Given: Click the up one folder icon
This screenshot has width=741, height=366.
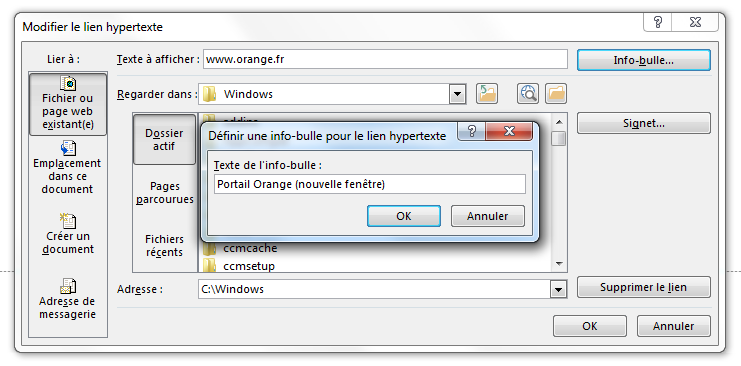Looking at the screenshot, I should [x=487, y=94].
